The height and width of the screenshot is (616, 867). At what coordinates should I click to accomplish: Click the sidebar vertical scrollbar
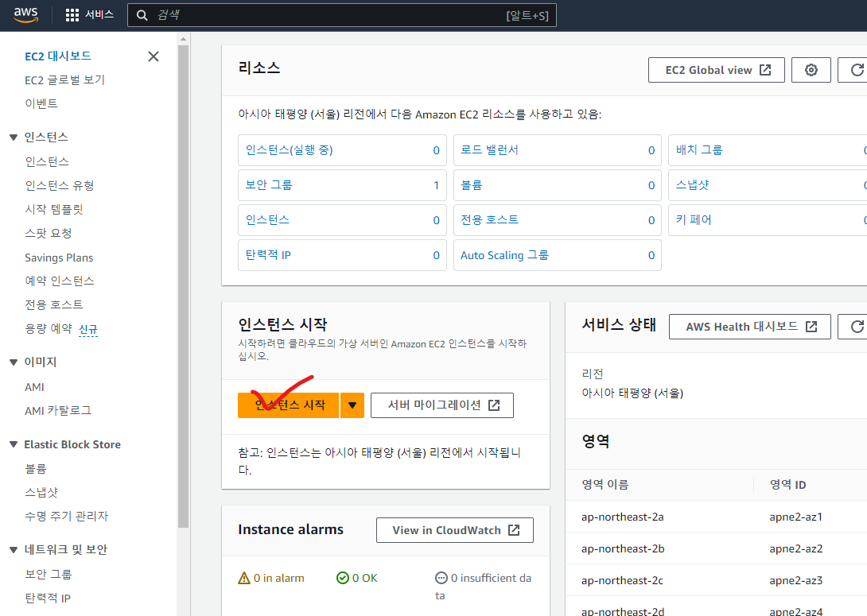(x=183, y=287)
